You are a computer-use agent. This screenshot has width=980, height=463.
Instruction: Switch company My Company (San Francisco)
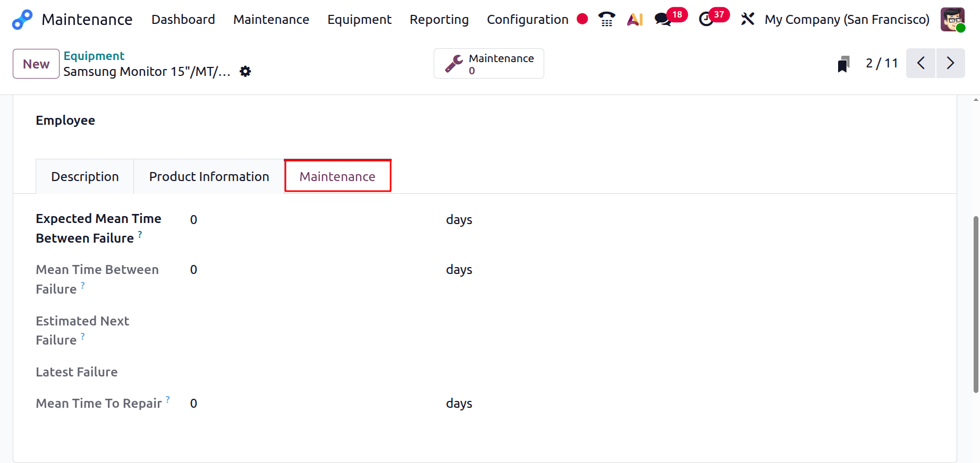pos(847,20)
